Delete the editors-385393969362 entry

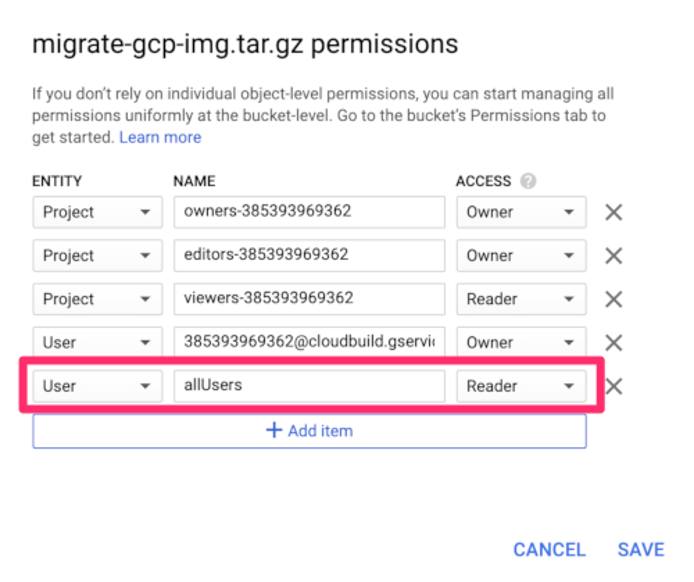(x=614, y=255)
